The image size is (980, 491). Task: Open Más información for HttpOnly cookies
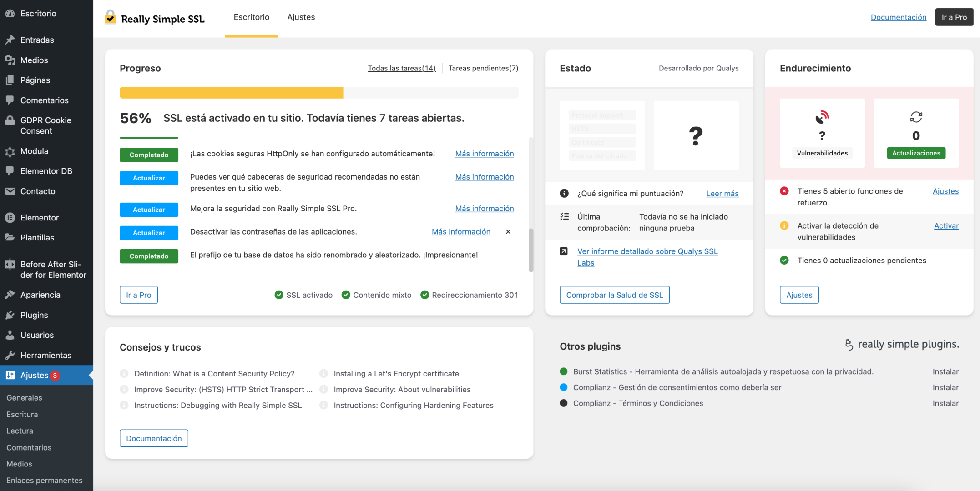(x=485, y=154)
